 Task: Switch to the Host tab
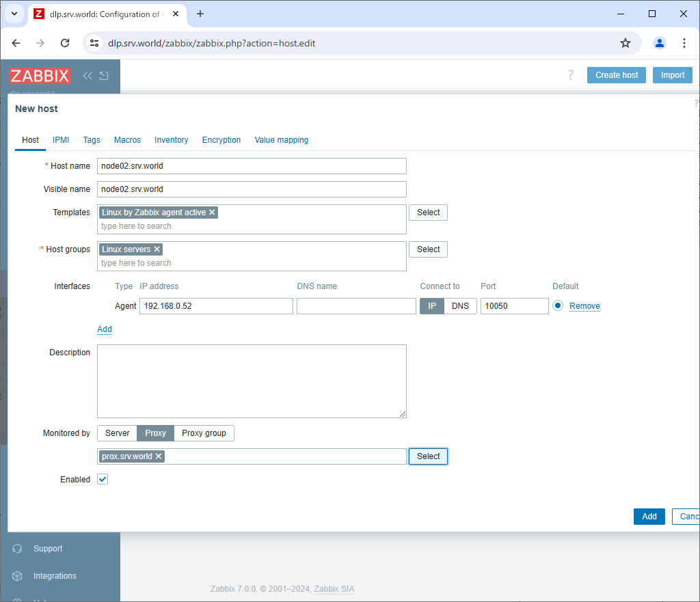point(30,140)
